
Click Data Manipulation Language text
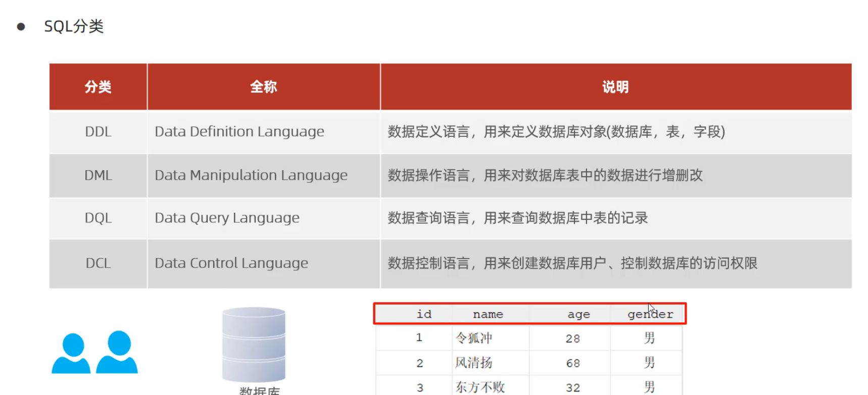point(251,175)
